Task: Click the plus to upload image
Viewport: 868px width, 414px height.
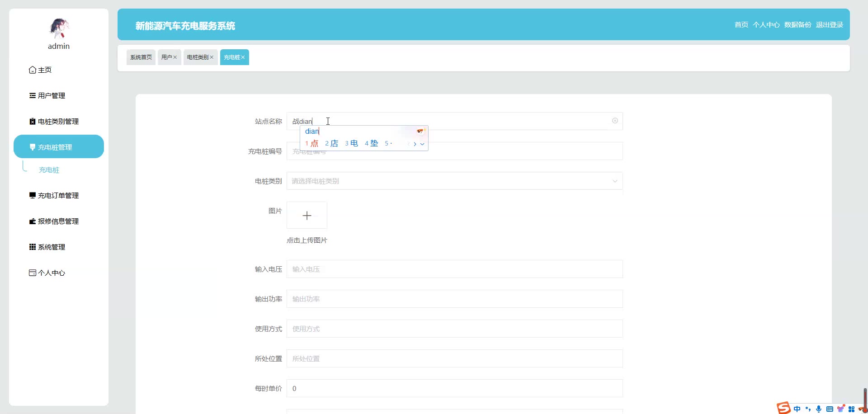Action: click(x=307, y=216)
